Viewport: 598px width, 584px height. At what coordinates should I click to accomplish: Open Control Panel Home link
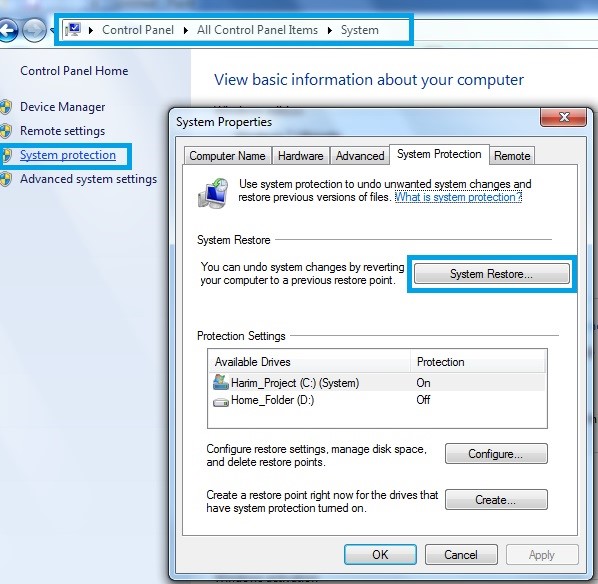click(74, 71)
